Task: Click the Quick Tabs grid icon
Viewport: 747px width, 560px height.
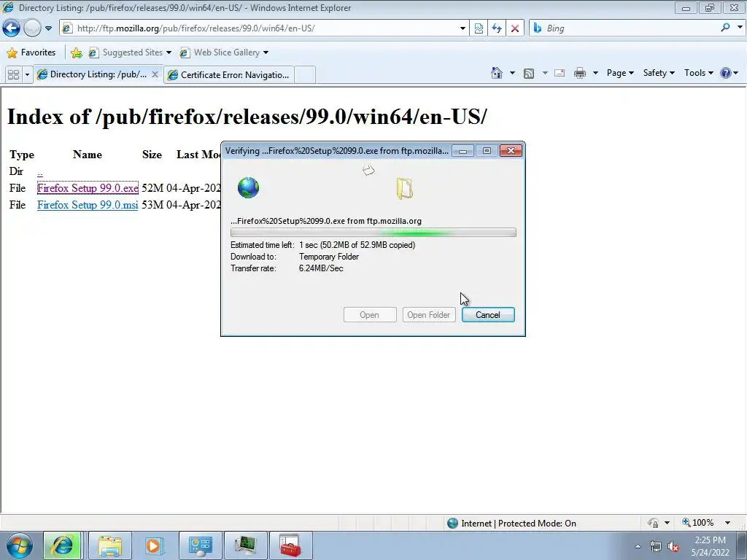Action: point(13,75)
